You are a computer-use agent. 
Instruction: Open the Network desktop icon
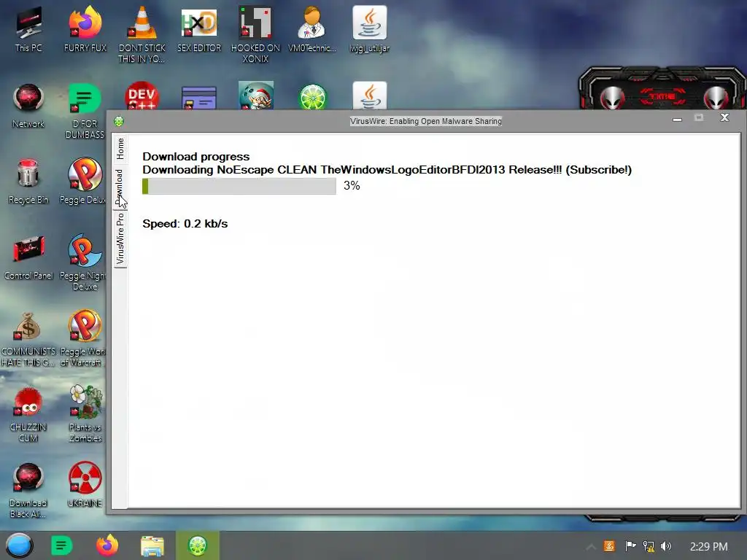pyautogui.click(x=28, y=106)
